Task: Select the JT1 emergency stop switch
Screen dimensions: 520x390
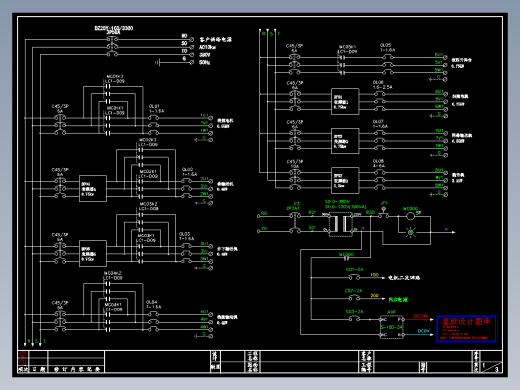Action: (x=383, y=213)
